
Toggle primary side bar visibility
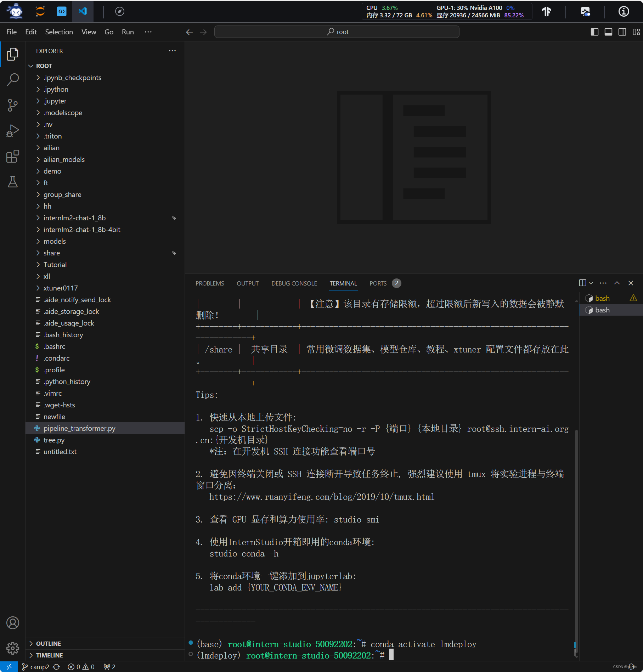point(595,32)
